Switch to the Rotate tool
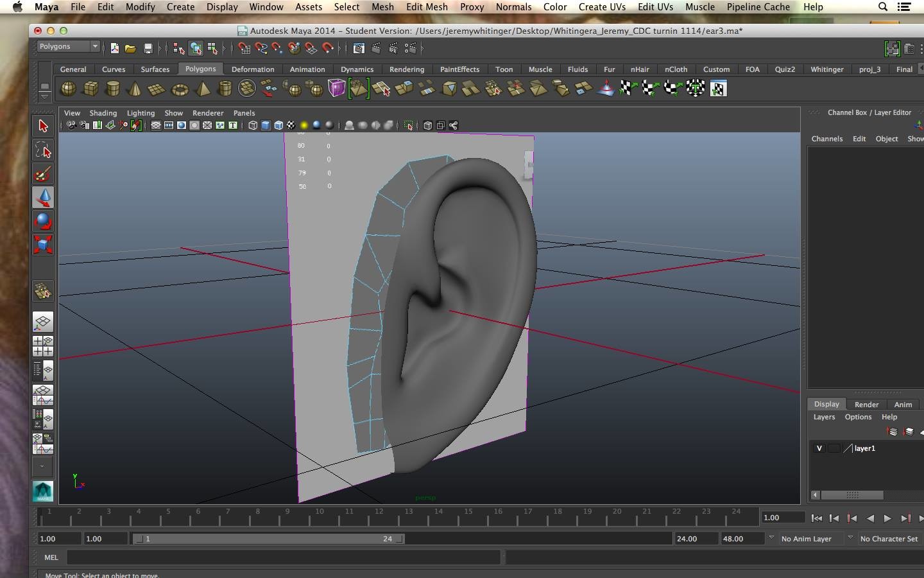 click(43, 222)
